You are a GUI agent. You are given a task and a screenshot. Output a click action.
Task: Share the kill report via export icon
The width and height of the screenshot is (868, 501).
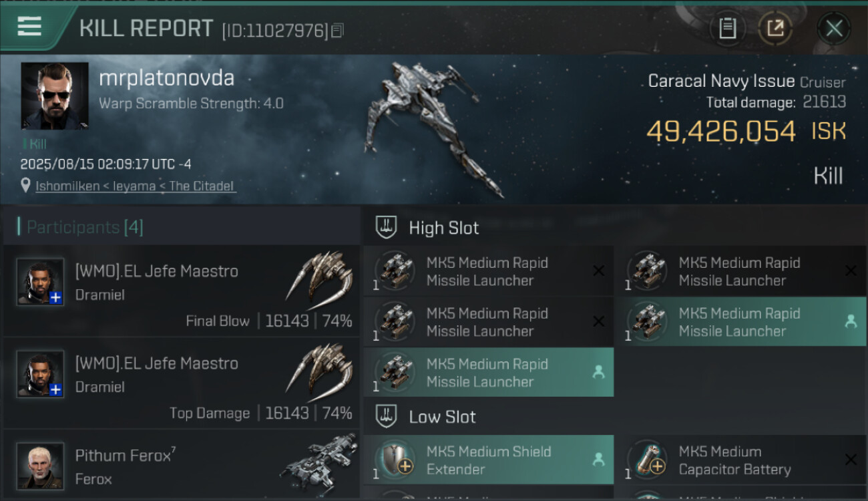click(775, 29)
